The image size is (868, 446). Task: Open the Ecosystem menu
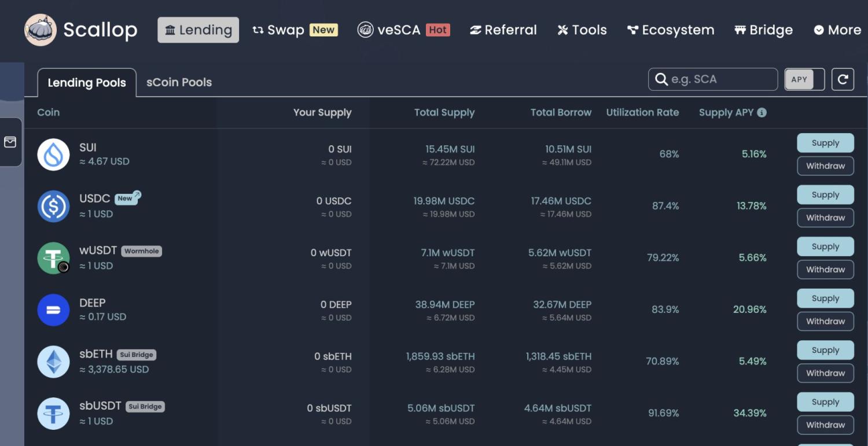coord(671,30)
